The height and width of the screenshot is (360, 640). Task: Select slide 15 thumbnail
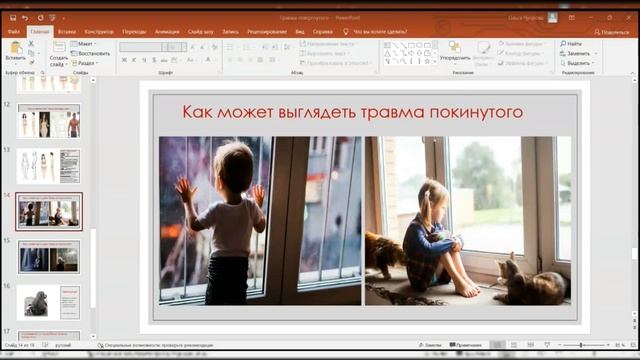(49, 257)
